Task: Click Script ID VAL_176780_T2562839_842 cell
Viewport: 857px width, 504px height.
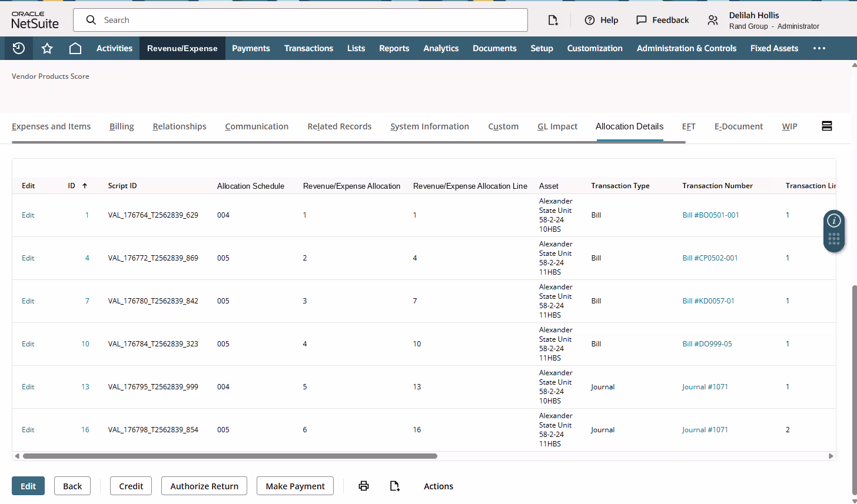Action: pyautogui.click(x=153, y=301)
